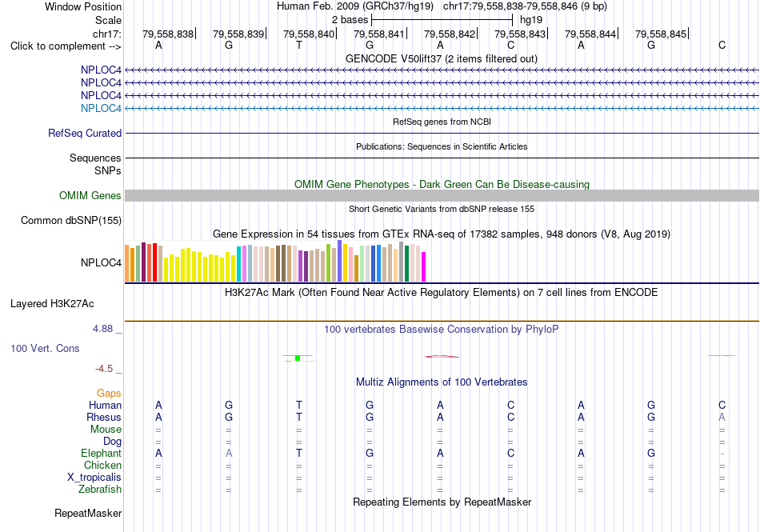This screenshot has height=532, width=760.
Task: Click the Zebrafish species label
Action: tap(100, 490)
